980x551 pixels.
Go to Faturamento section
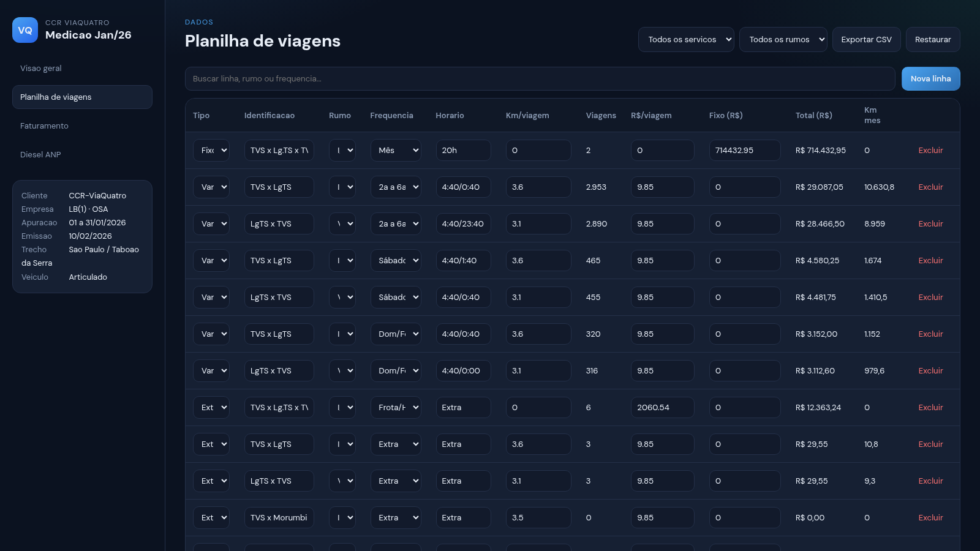[x=82, y=126]
